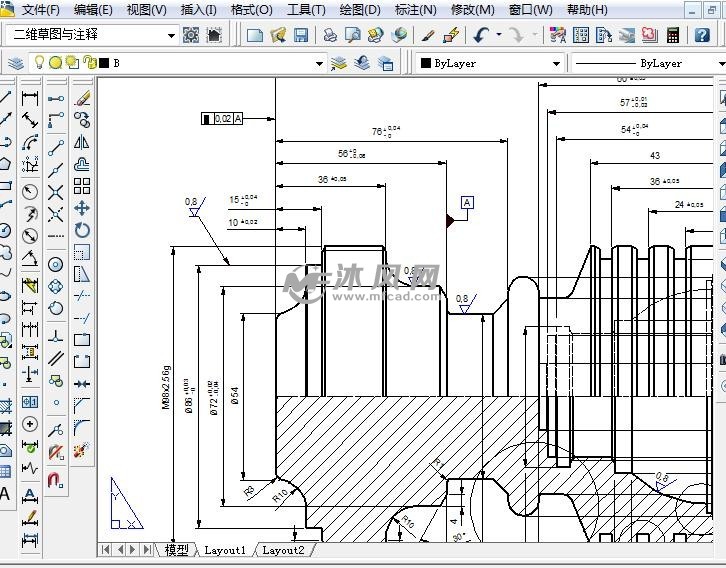Image resolution: width=726 pixels, height=568 pixels.
Task: Select the Snap to Midpoint tool
Action: click(56, 170)
